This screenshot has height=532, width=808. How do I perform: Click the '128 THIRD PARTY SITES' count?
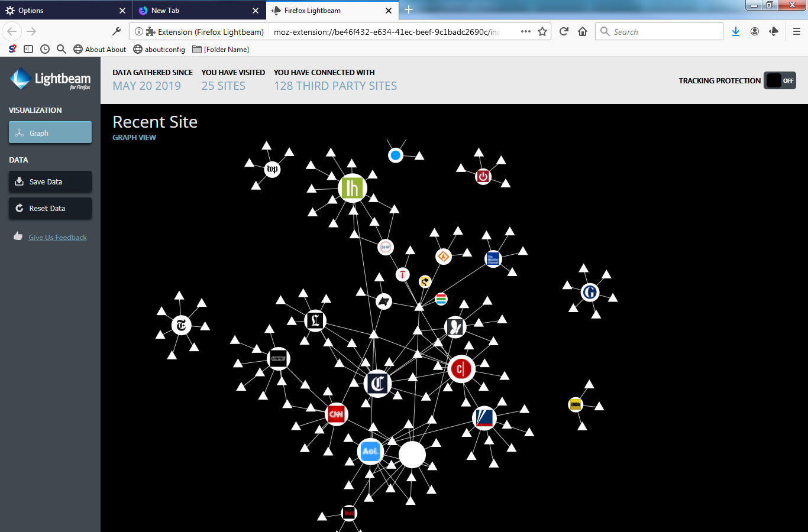(335, 86)
